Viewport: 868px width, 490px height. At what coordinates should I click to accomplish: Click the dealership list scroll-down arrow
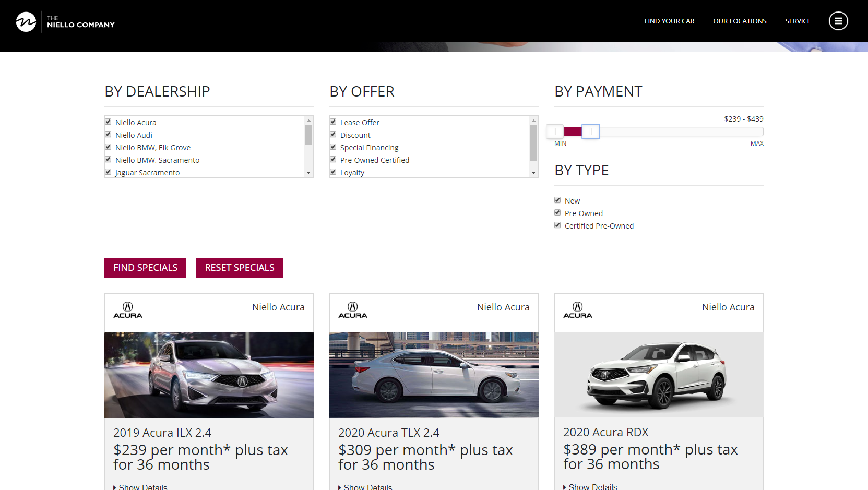point(308,173)
